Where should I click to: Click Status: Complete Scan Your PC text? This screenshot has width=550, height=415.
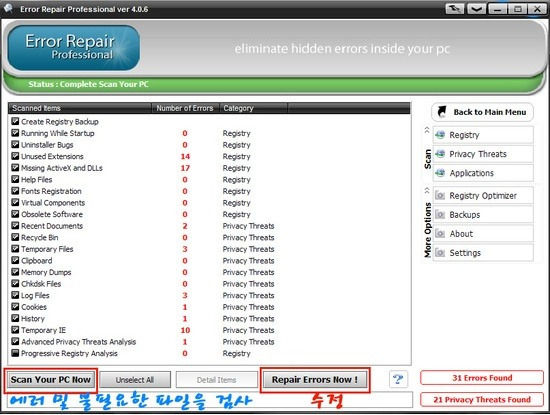(x=88, y=84)
